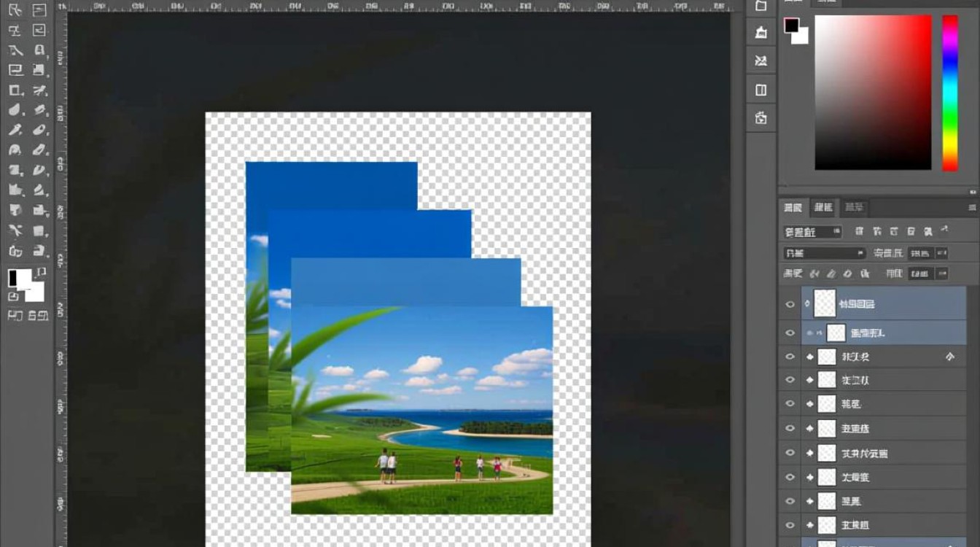Open the opacity slider arrow in Layers panel
The image size is (980, 547).
point(941,253)
